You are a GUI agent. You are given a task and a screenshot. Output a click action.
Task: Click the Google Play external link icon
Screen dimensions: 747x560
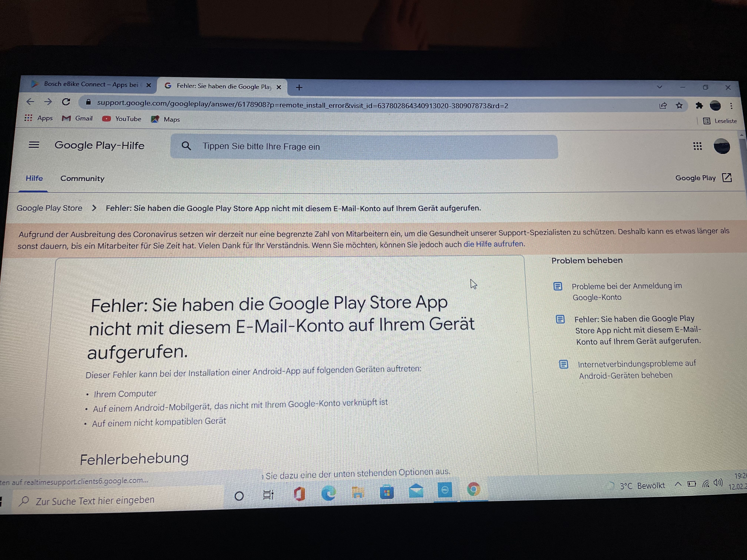pyautogui.click(x=727, y=178)
